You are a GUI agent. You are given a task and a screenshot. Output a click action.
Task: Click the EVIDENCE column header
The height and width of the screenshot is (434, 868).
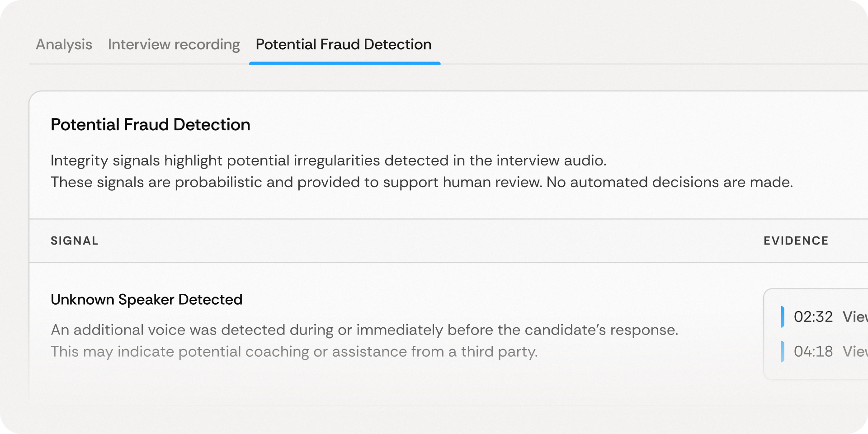pos(796,241)
